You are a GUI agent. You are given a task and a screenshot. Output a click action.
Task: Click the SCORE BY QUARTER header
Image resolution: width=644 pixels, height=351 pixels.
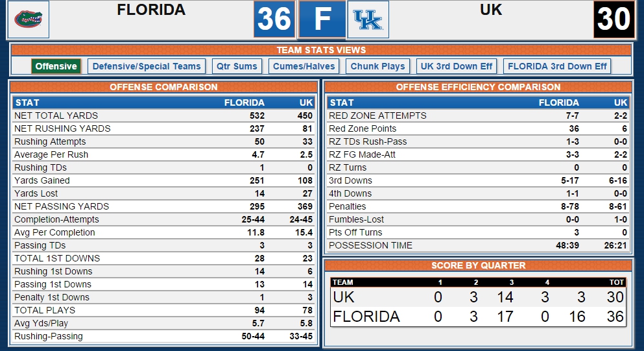click(x=478, y=265)
